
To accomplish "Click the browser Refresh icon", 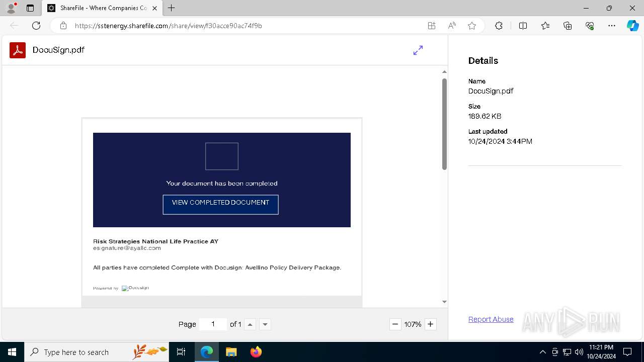I will 36,26.
